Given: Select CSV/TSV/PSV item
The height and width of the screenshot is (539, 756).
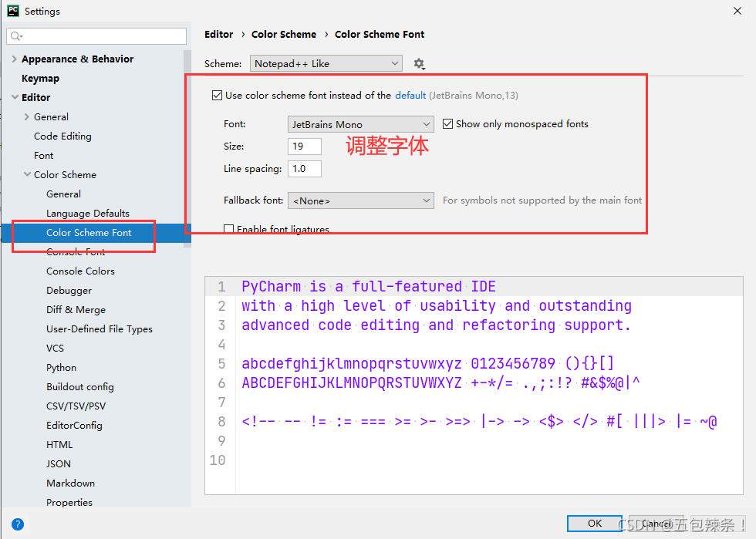Looking at the screenshot, I should click(x=76, y=406).
